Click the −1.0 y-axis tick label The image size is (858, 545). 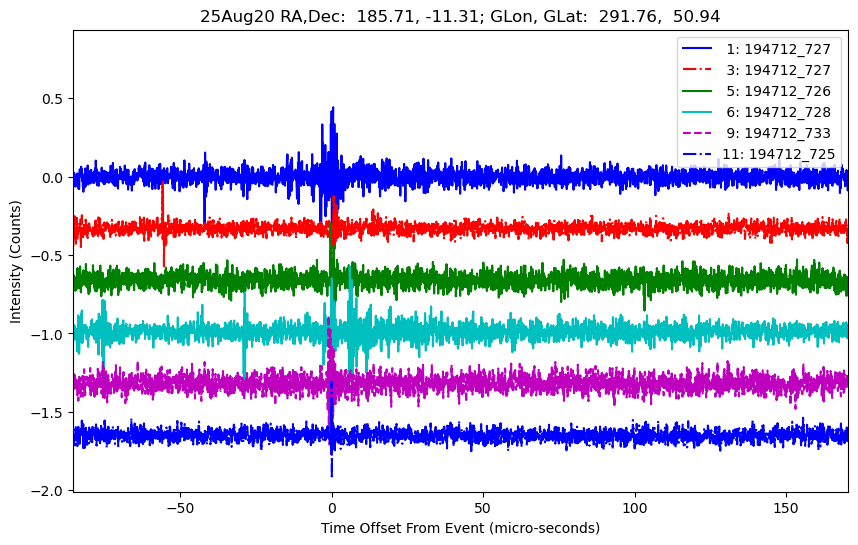click(47, 334)
